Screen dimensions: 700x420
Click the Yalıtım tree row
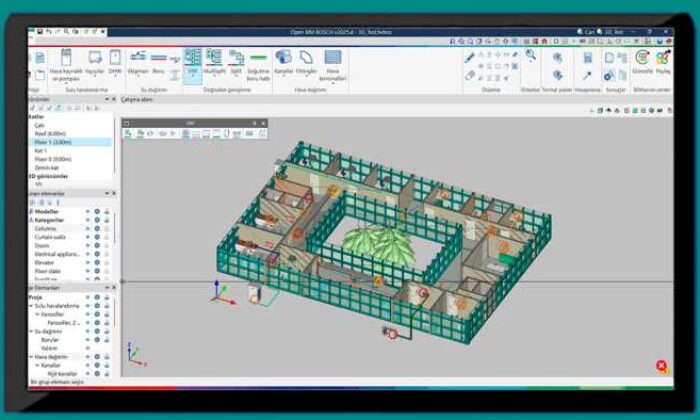49,348
